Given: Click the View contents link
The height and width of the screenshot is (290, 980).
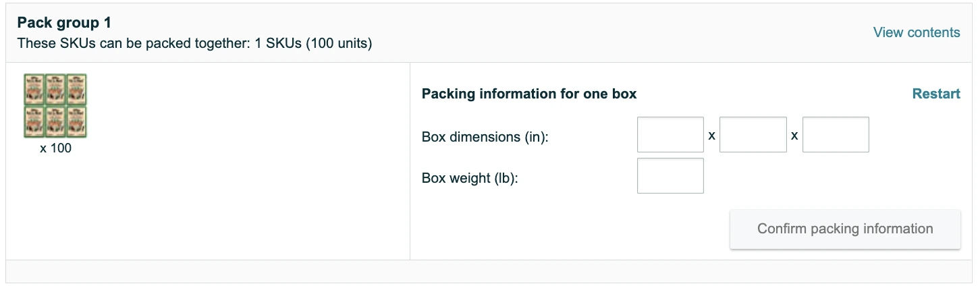Looking at the screenshot, I should tap(916, 32).
